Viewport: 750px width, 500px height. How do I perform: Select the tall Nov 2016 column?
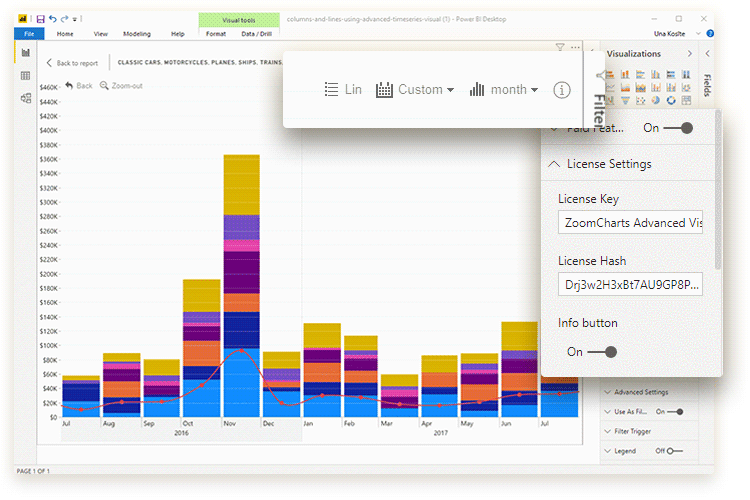click(x=242, y=286)
